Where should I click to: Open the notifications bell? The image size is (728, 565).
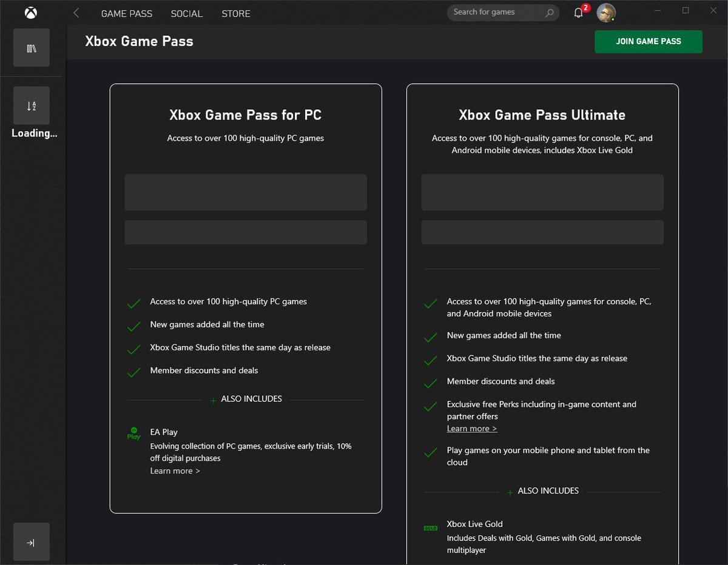(x=579, y=13)
